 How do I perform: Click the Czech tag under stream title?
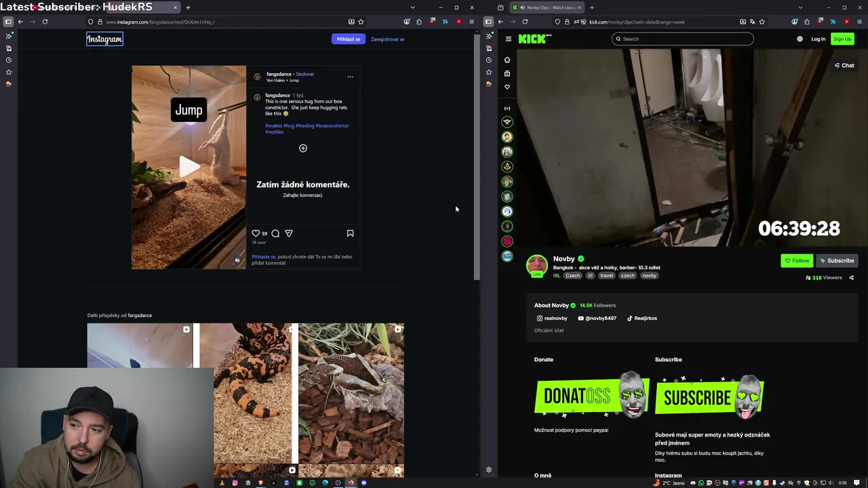[573, 276]
